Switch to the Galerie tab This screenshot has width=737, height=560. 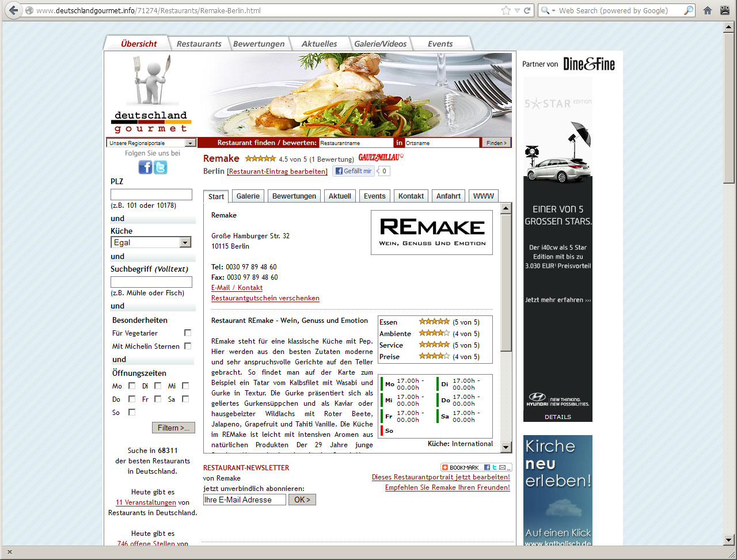pos(248,196)
